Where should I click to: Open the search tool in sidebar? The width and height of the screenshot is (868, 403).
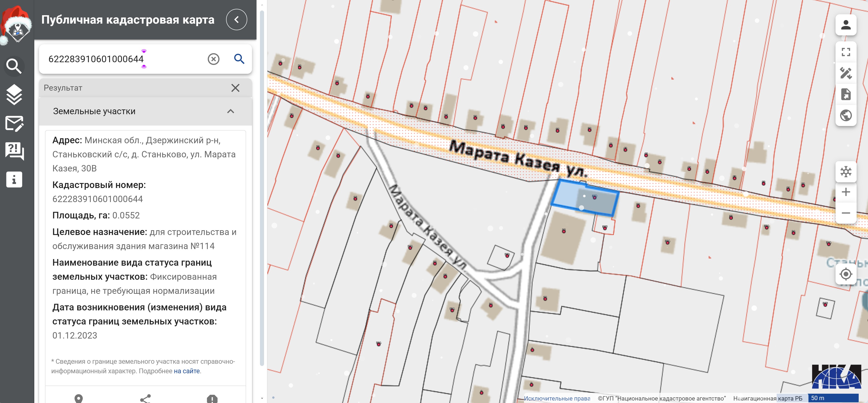tap(14, 66)
